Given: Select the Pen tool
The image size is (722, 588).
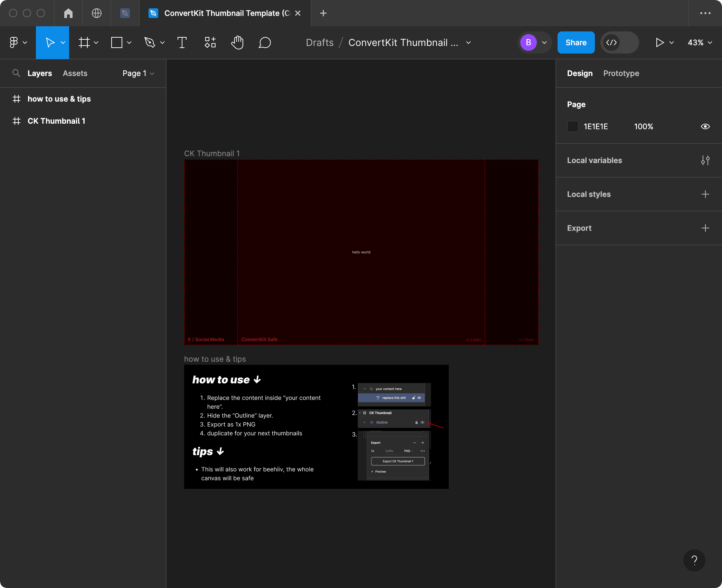Looking at the screenshot, I should click(x=150, y=42).
